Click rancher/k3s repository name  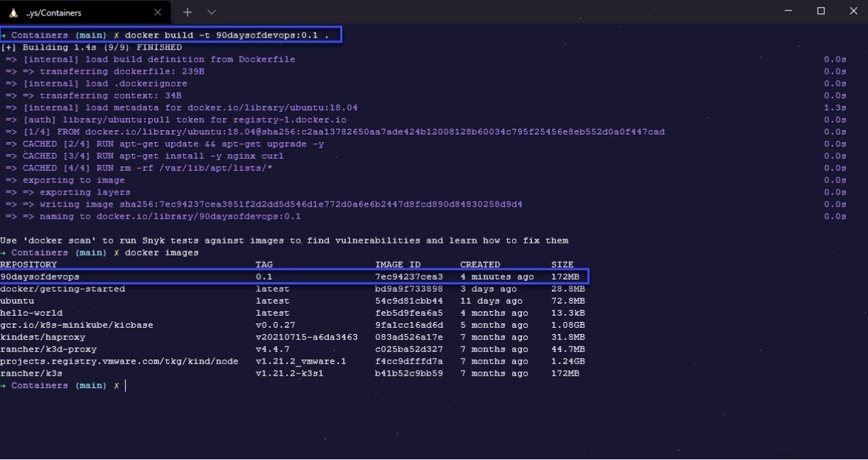[x=31, y=373]
